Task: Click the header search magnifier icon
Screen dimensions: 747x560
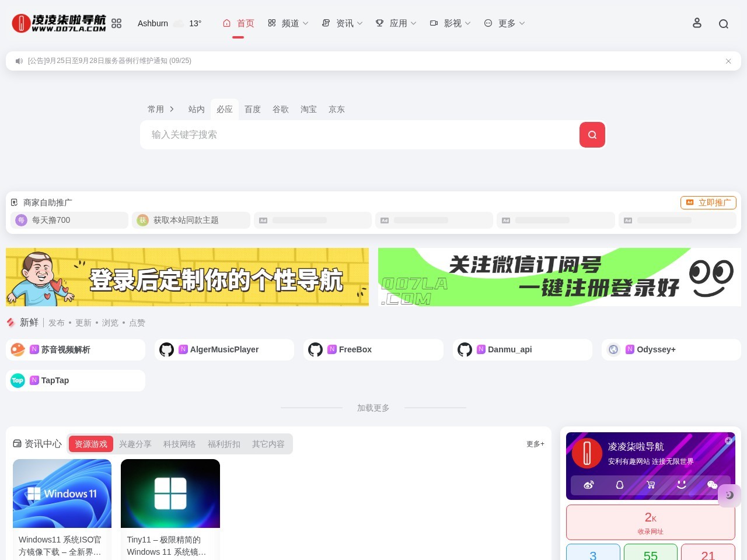Action: pos(724,24)
